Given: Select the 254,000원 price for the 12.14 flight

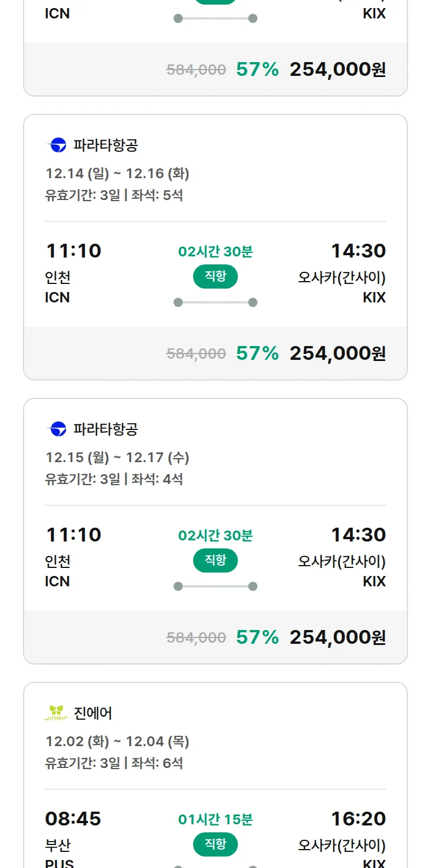Looking at the screenshot, I should pos(337,354).
